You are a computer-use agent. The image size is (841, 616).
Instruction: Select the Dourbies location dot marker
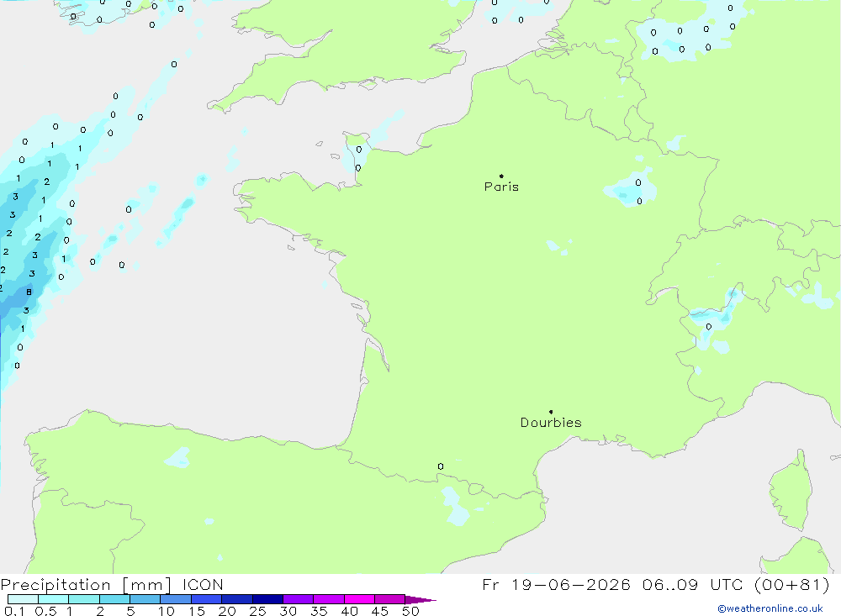(x=551, y=412)
